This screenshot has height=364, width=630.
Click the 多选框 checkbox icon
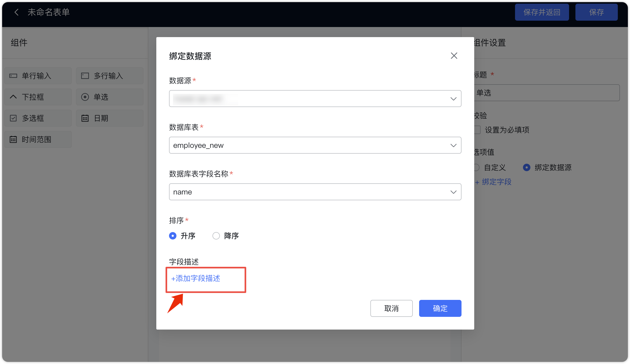point(13,118)
